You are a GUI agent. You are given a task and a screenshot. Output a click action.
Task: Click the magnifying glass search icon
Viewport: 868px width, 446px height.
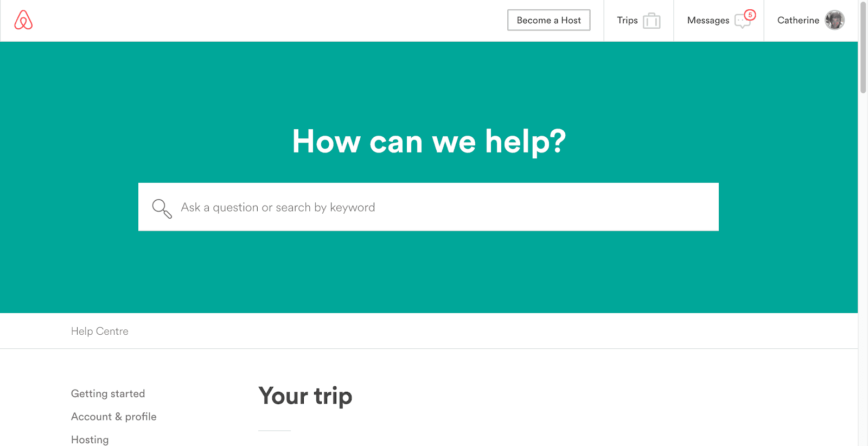tap(162, 208)
